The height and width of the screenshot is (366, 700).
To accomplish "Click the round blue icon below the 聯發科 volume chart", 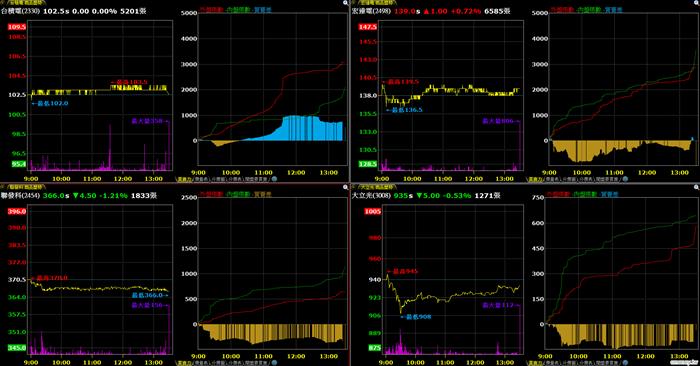I will tap(275, 363).
